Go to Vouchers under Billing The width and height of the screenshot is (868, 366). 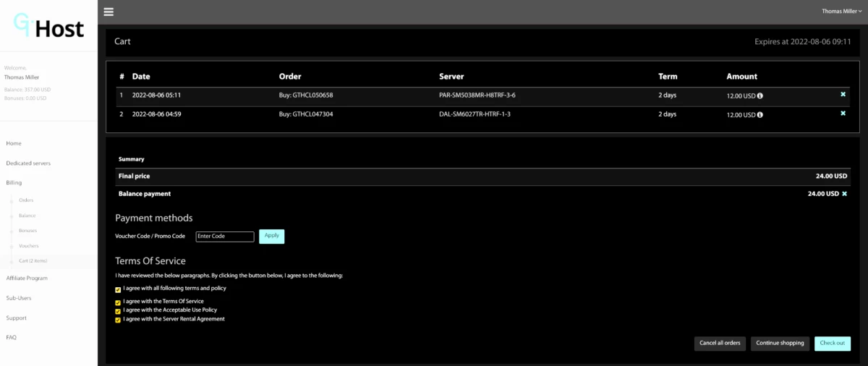[29, 246]
